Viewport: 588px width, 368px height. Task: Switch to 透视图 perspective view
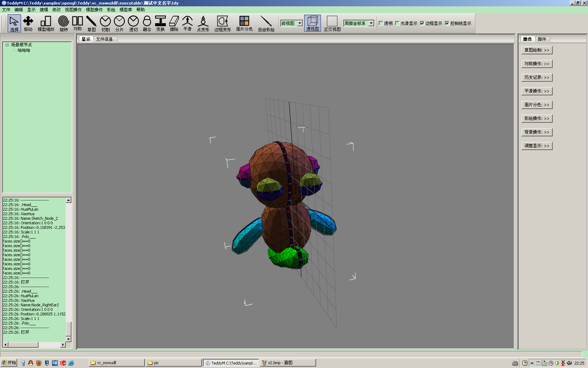coord(313,23)
